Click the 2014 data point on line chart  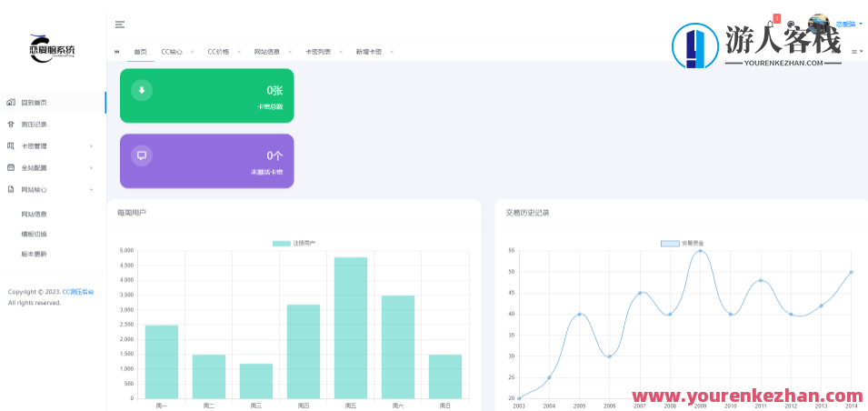[852, 272]
